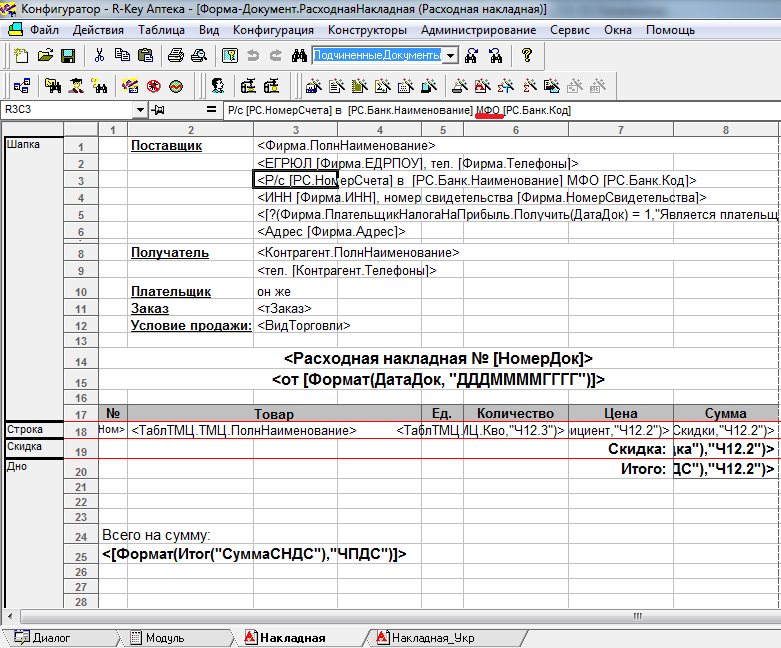The image size is (781, 648).
Task: Open the ПодчиненныеДокументы search dropdown arrow
Action: coord(450,56)
